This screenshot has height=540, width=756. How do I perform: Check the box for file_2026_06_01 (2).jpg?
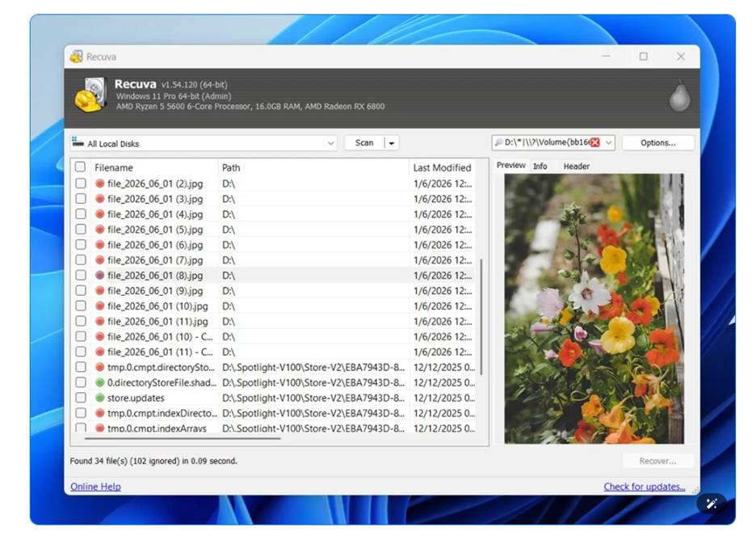81,184
